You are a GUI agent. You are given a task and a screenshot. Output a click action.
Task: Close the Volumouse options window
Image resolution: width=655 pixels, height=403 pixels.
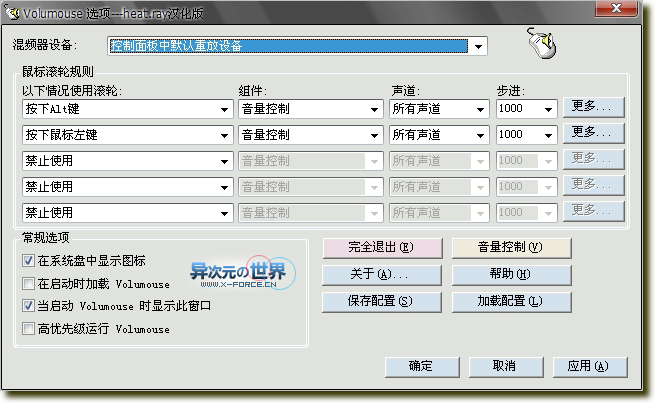tap(616, 8)
